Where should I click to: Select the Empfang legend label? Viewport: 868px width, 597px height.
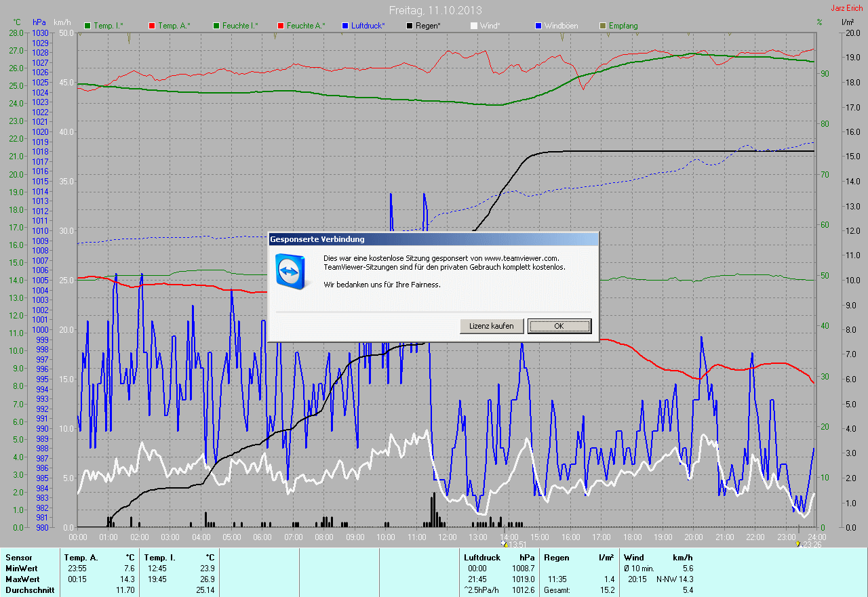coord(623,26)
